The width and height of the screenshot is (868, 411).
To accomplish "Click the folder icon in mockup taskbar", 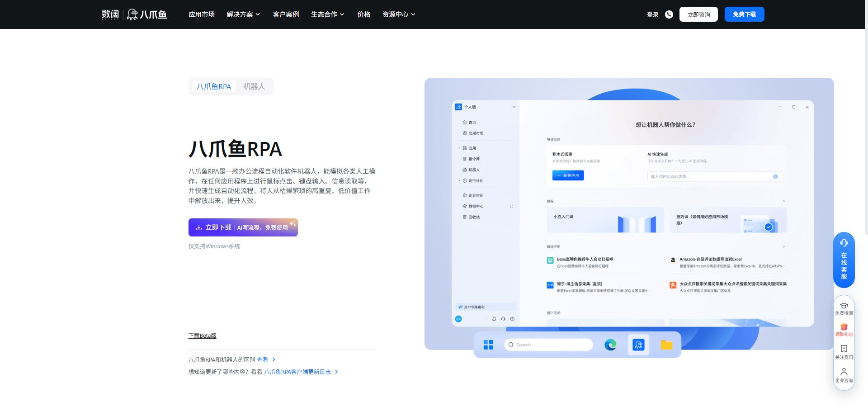I will pos(666,345).
